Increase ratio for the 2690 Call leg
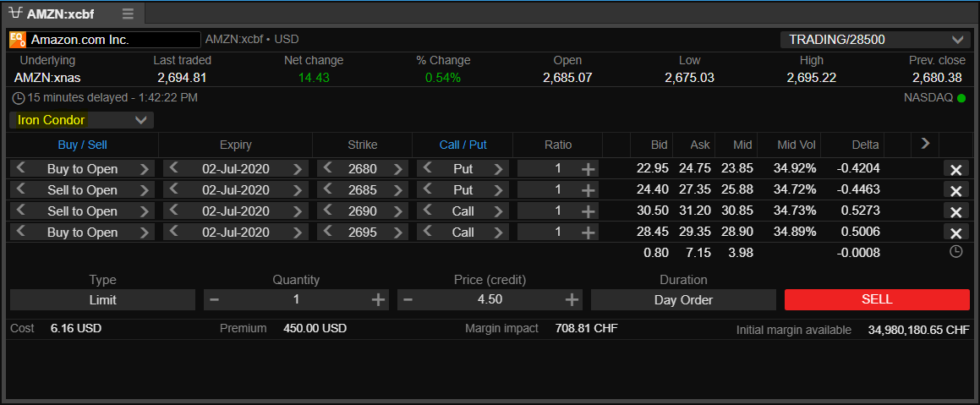 (588, 212)
